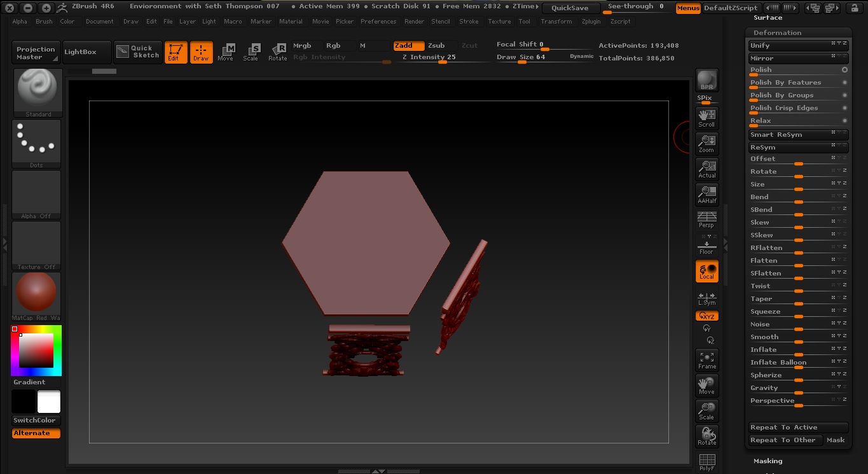Open the Dots stroke selector
The image size is (868, 474).
[37, 144]
